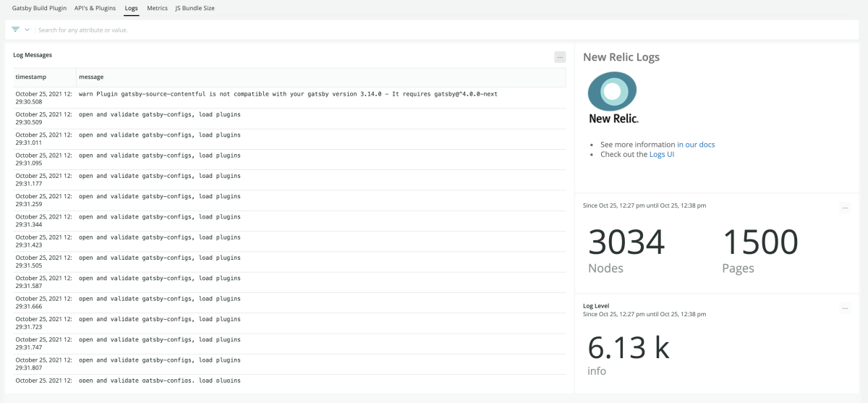This screenshot has width=868, height=403.
Task: Click the New Relic logo image
Action: click(612, 98)
